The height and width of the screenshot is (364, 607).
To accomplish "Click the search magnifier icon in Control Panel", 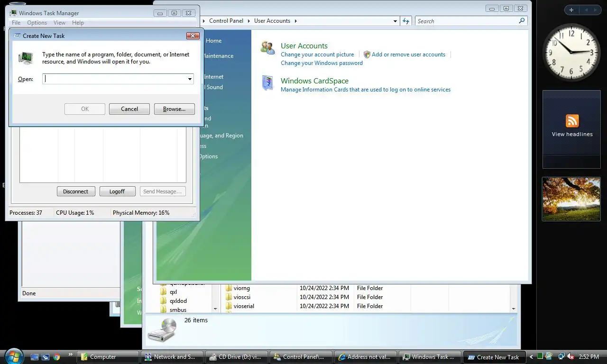I will coord(522,21).
